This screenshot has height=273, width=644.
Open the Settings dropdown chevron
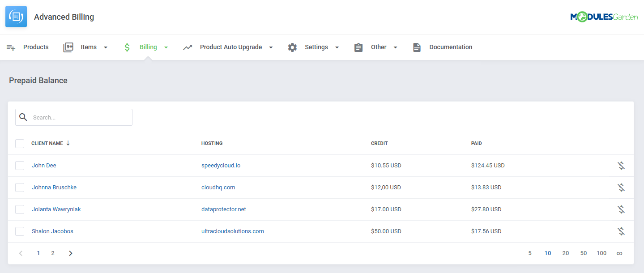coord(337,47)
